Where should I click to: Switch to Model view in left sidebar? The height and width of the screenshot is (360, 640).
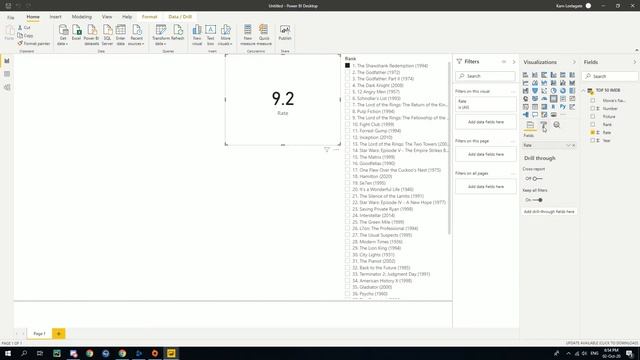pos(7,87)
